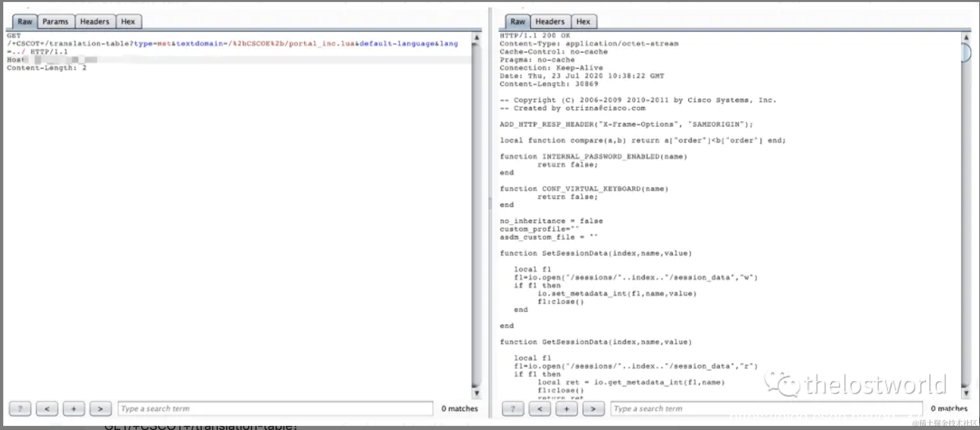Go to previous match in request search
The width and height of the screenshot is (980, 430).
coord(47,408)
